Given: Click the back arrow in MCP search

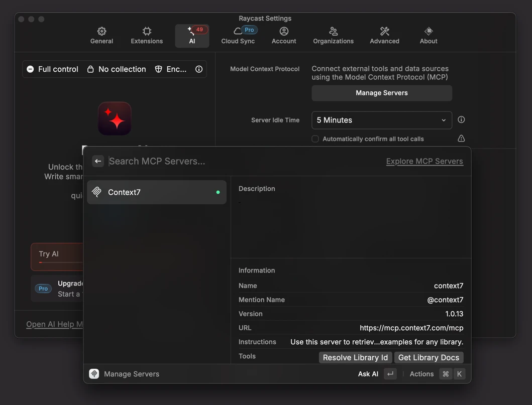Looking at the screenshot, I should tap(98, 161).
